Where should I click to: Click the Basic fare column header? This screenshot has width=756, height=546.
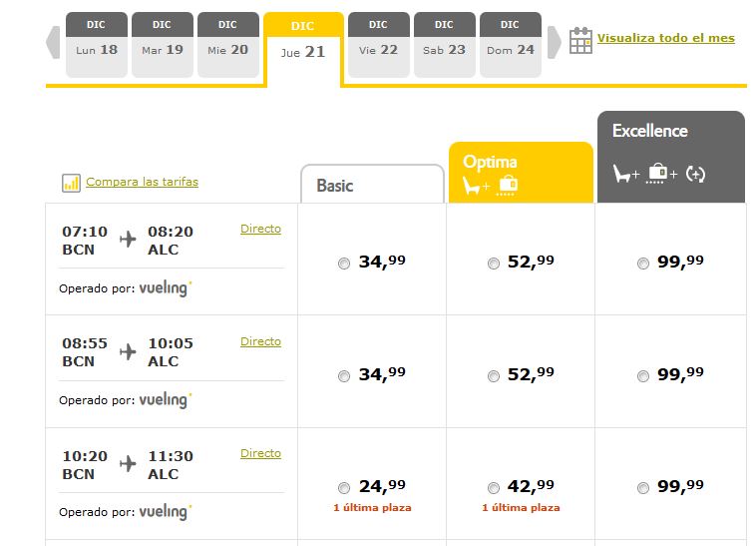click(x=371, y=185)
